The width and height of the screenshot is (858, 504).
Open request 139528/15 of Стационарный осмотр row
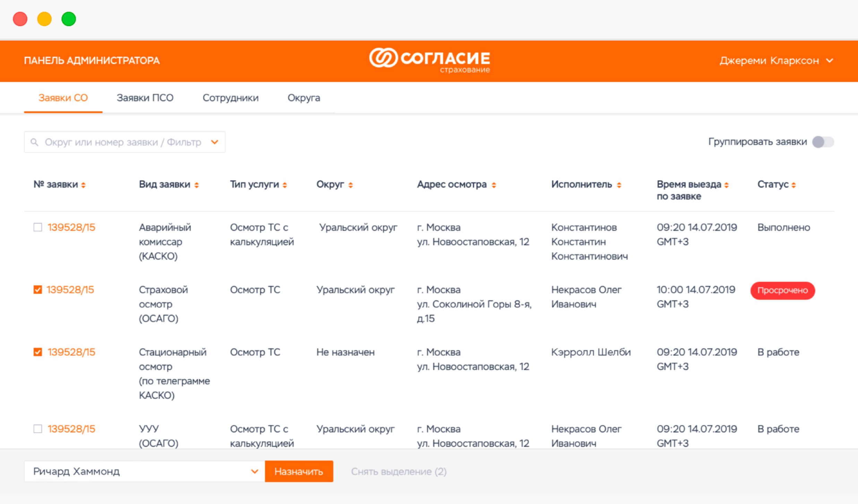(x=71, y=352)
